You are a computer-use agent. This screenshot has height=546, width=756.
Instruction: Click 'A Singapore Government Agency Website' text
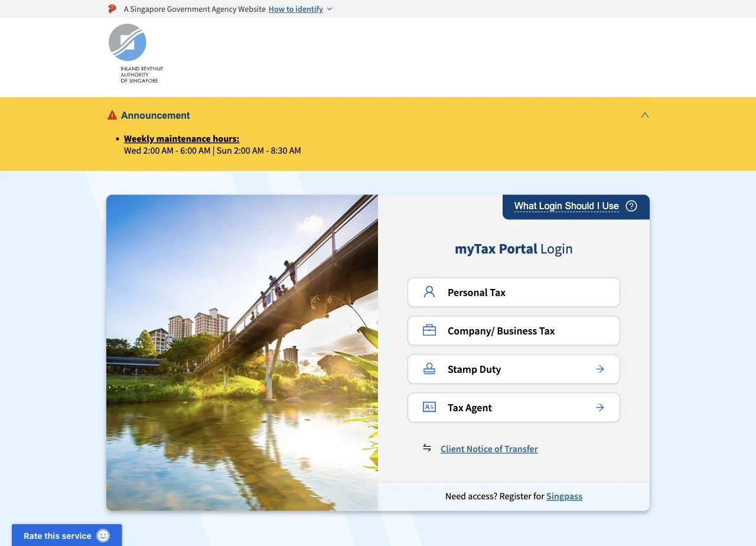coord(195,9)
